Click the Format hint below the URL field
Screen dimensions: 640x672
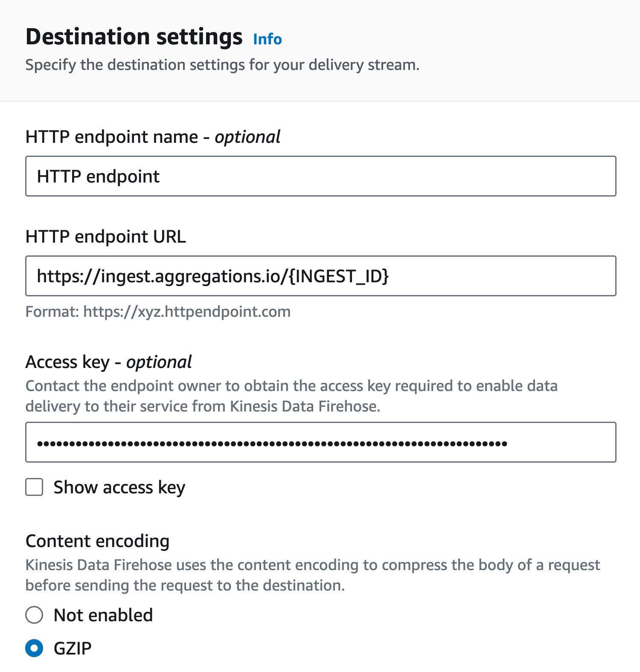pos(158,312)
